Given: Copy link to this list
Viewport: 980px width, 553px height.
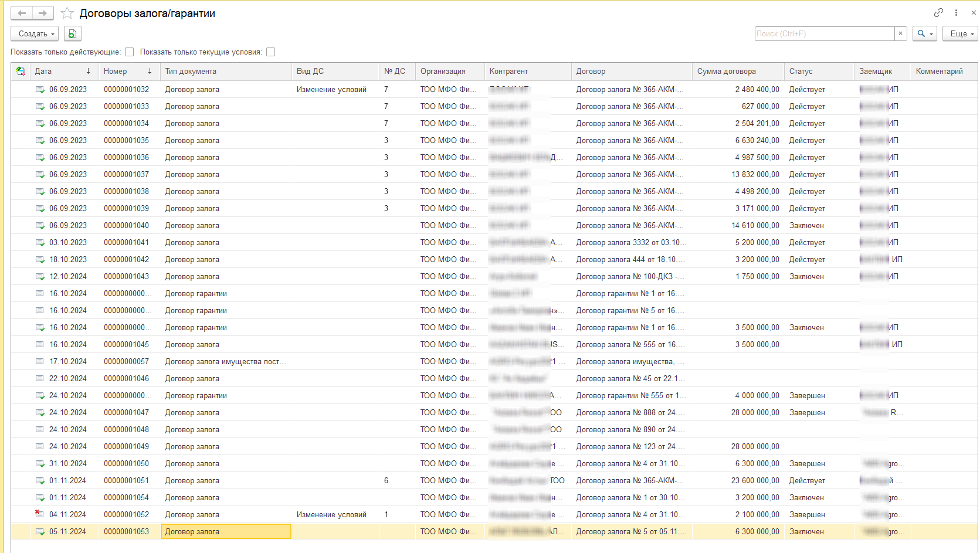Looking at the screenshot, I should 938,12.
